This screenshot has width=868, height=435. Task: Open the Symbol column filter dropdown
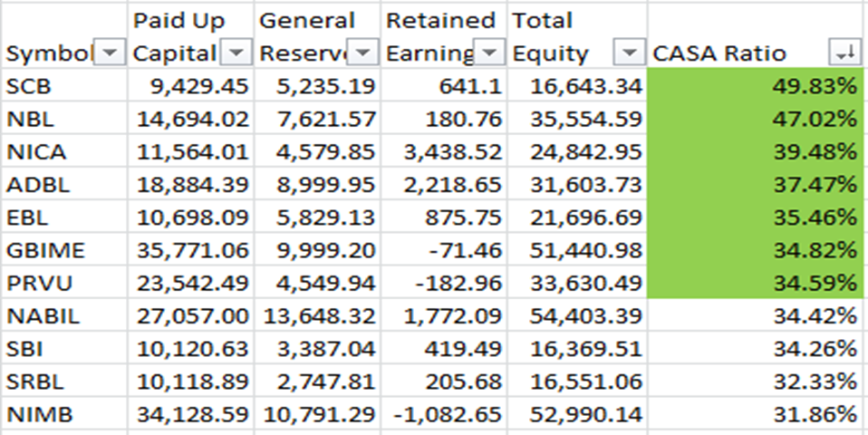[x=111, y=53]
